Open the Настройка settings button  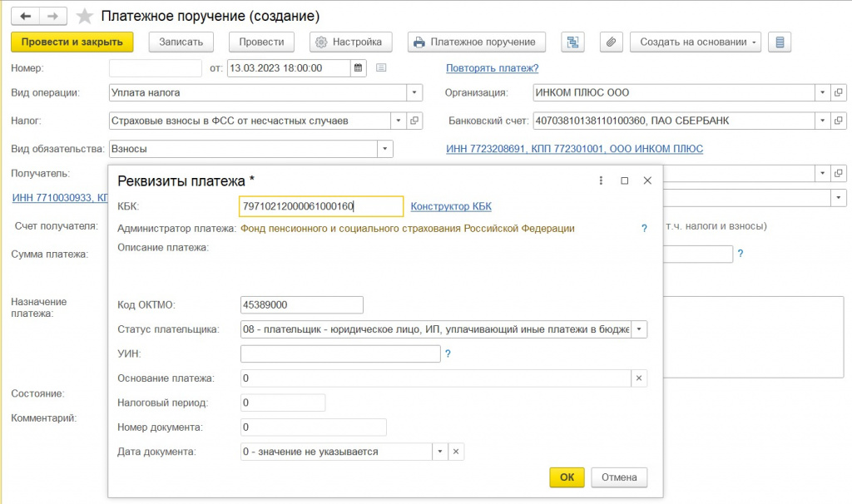(x=350, y=42)
